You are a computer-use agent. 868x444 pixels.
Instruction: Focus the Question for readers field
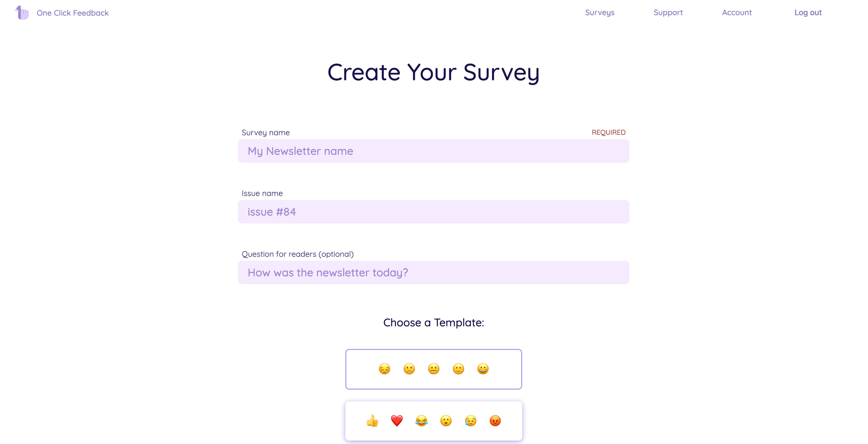434,272
